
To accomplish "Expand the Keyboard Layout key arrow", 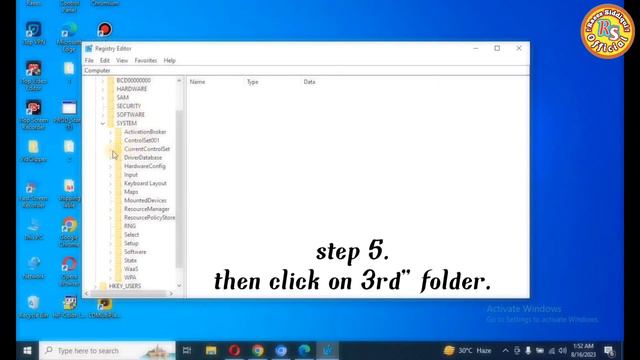I will 111,183.
